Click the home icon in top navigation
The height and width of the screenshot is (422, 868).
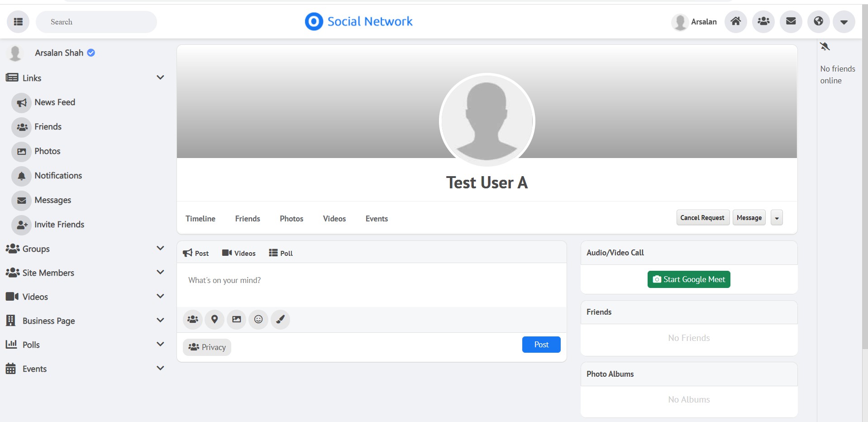(x=735, y=21)
